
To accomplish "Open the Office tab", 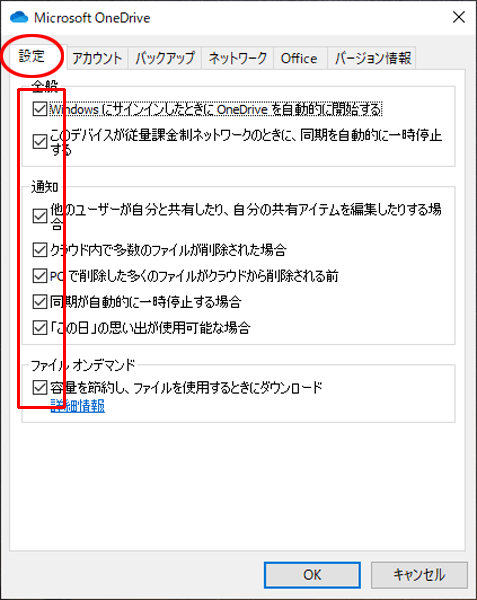I will [x=299, y=58].
